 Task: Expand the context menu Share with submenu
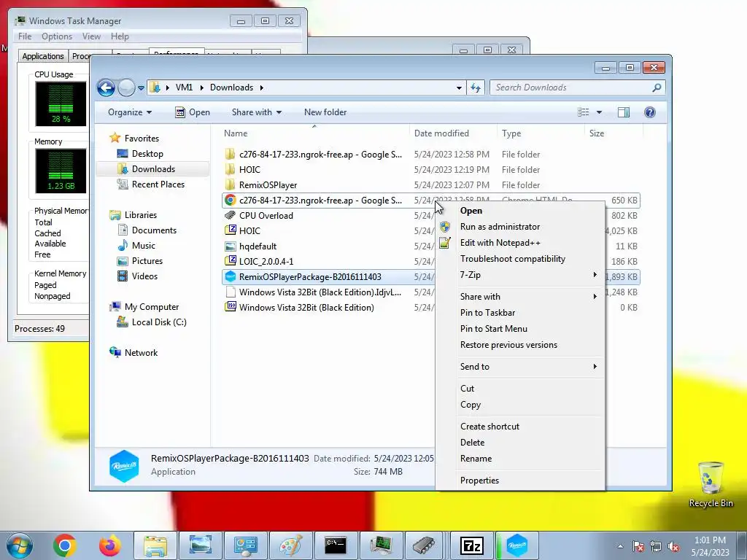pyautogui.click(x=528, y=297)
